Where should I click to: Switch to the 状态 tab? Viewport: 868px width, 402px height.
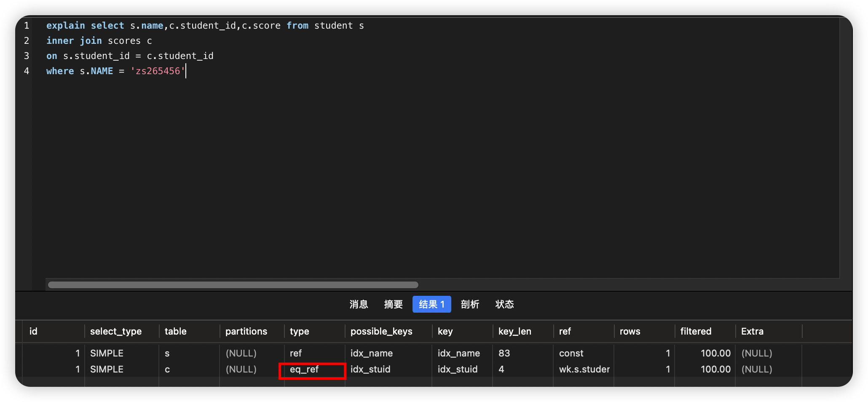tap(504, 304)
